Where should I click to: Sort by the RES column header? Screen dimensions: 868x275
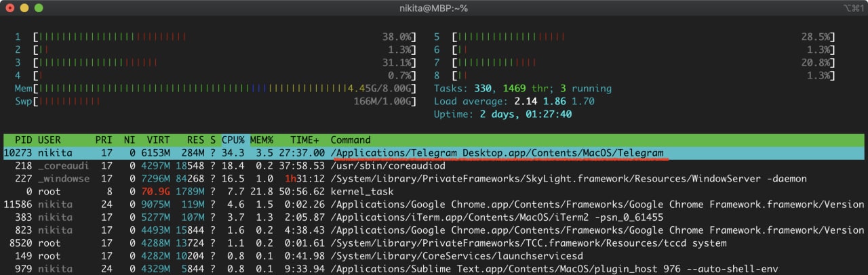[x=195, y=140]
